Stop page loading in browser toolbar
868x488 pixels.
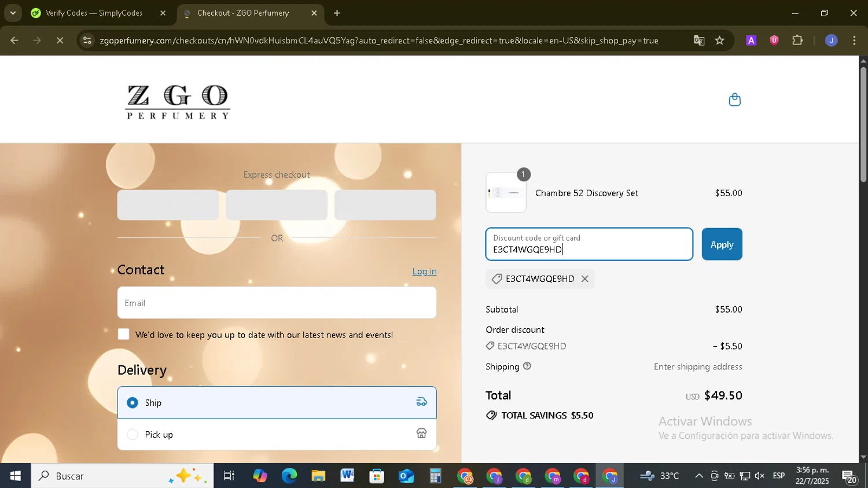pyautogui.click(x=60, y=41)
